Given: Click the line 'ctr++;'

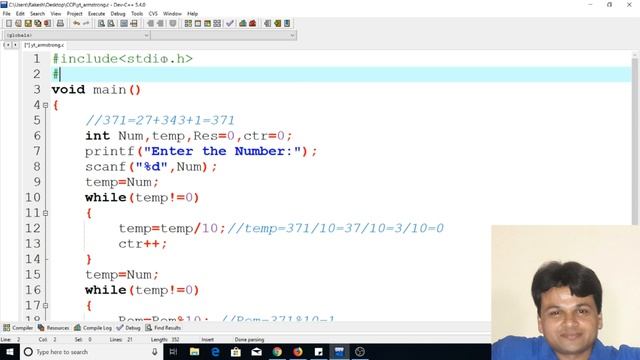Looking at the screenshot, I should (143, 244).
